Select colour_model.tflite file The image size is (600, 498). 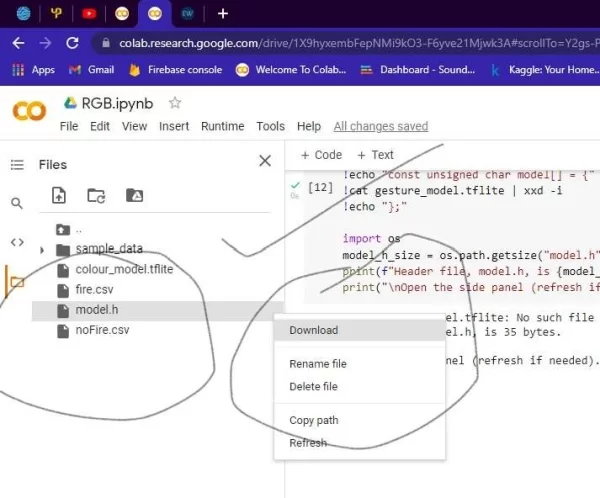click(124, 269)
